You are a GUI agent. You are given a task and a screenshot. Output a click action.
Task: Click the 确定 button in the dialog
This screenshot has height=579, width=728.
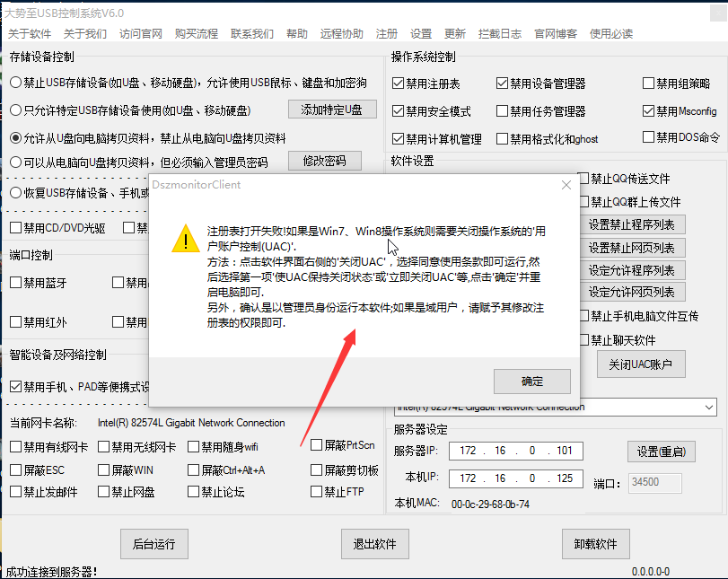tap(531, 382)
